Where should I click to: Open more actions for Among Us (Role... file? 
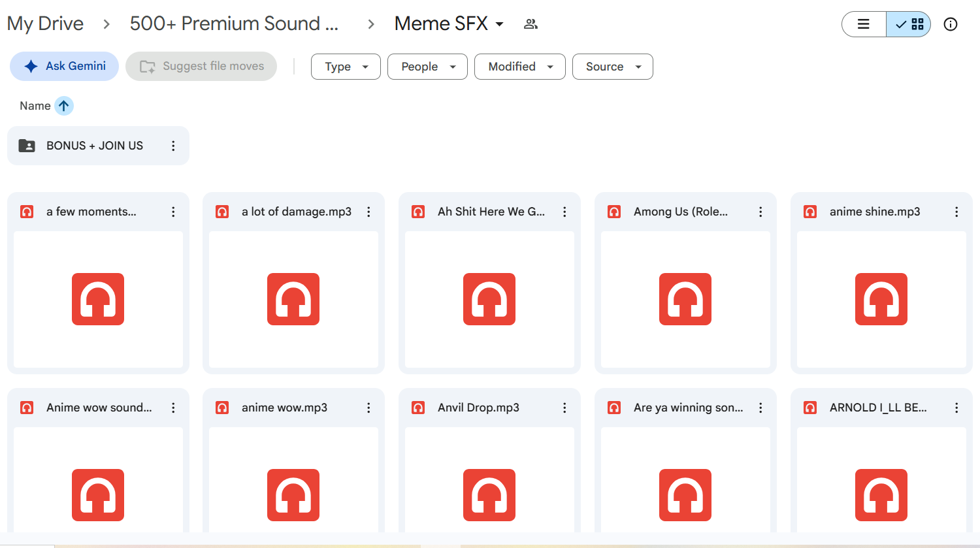[x=760, y=212]
